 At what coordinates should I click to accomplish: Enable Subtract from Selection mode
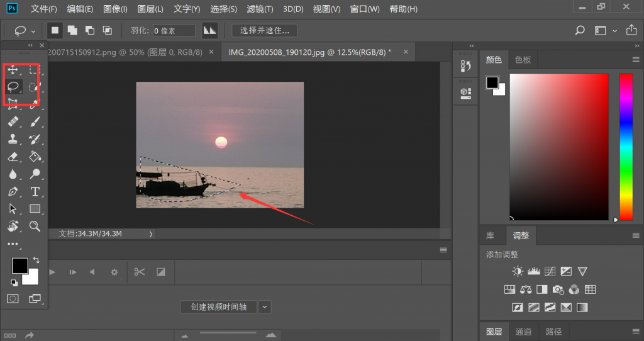click(x=90, y=30)
